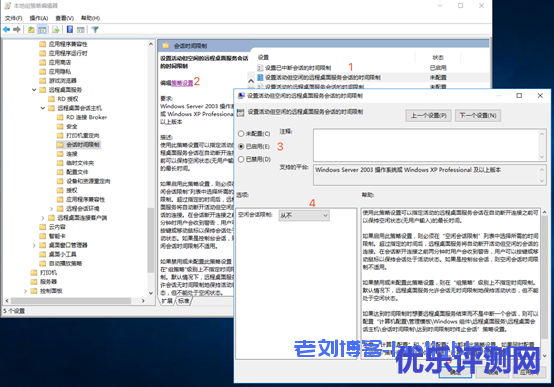Switch to the 标准 tab
Screen dimensions: 554x387
click(183, 301)
